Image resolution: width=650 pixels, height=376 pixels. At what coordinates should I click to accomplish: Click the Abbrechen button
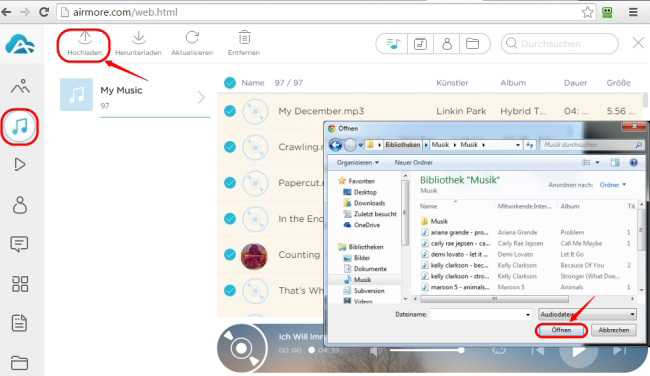[614, 330]
